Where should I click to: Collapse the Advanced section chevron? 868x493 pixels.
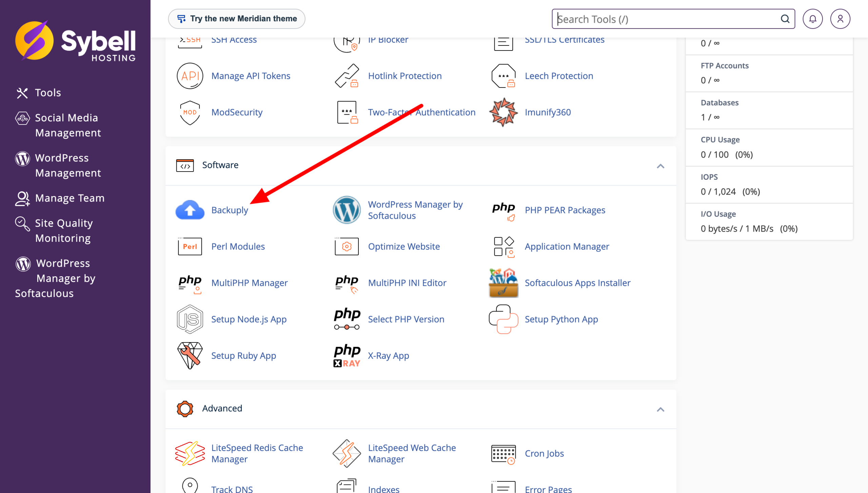coord(660,409)
